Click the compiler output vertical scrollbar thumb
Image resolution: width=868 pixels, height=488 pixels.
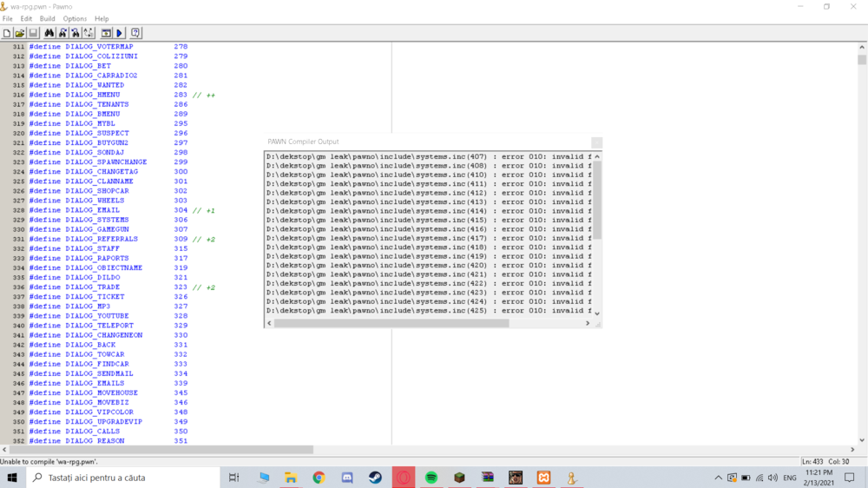tap(597, 201)
